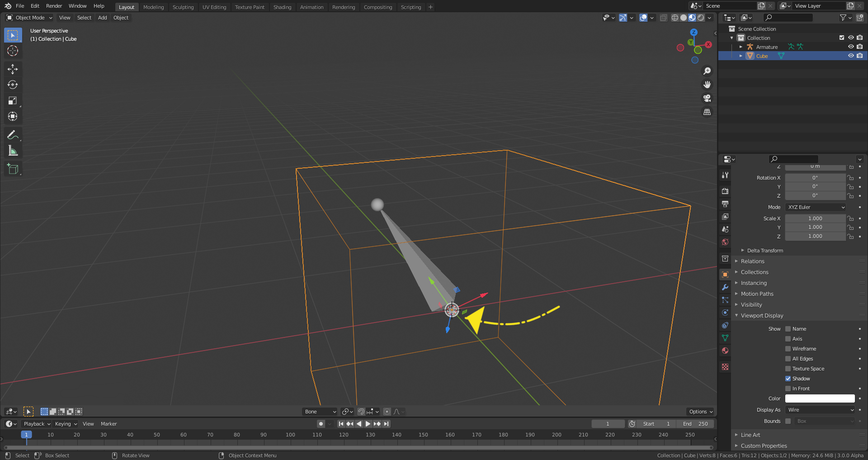Open the Bone pivot dropdown
Image resolution: width=868 pixels, height=460 pixels.
[320, 412]
